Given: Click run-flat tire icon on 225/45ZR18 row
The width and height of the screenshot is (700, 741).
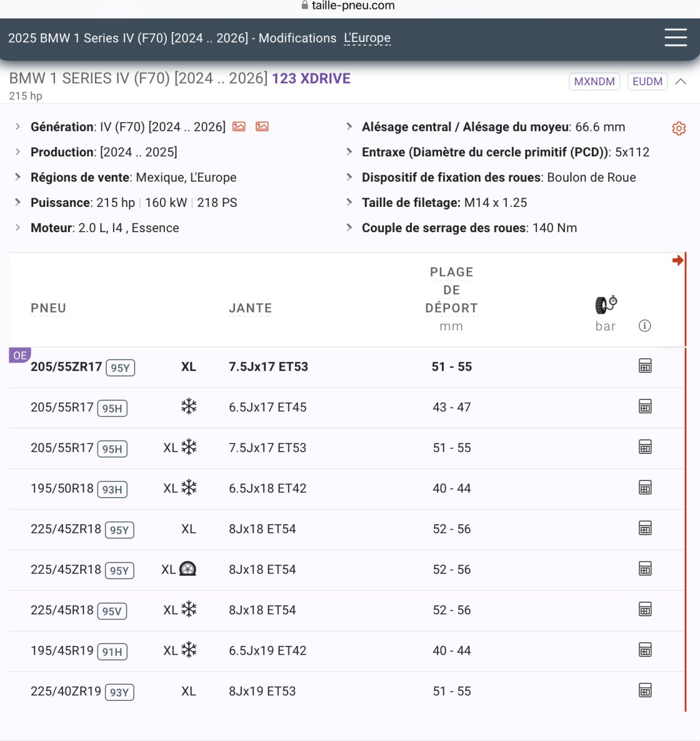Looking at the screenshot, I should 188,569.
